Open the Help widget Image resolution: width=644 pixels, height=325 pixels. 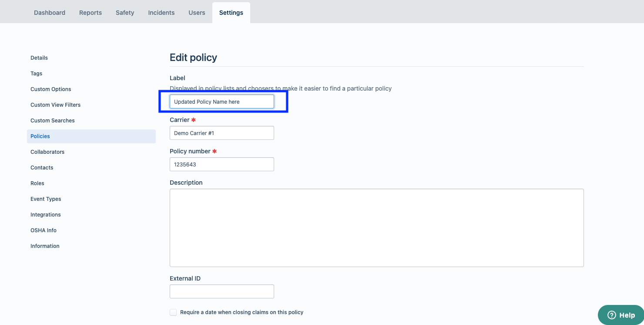pos(621,315)
